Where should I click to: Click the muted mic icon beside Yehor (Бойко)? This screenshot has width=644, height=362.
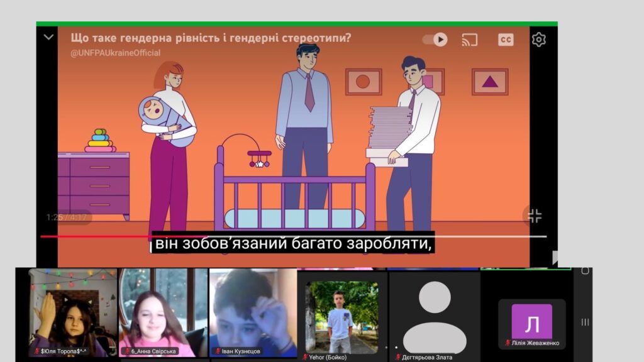point(305,357)
